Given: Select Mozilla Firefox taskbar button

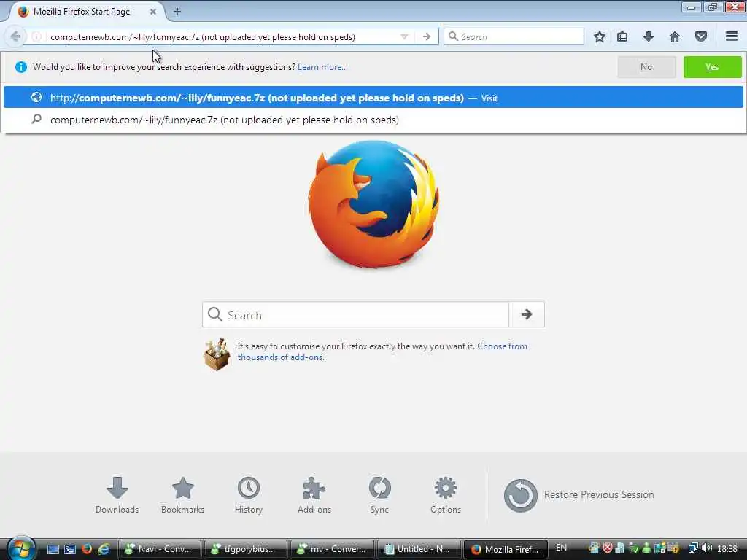Looking at the screenshot, I should (506, 549).
